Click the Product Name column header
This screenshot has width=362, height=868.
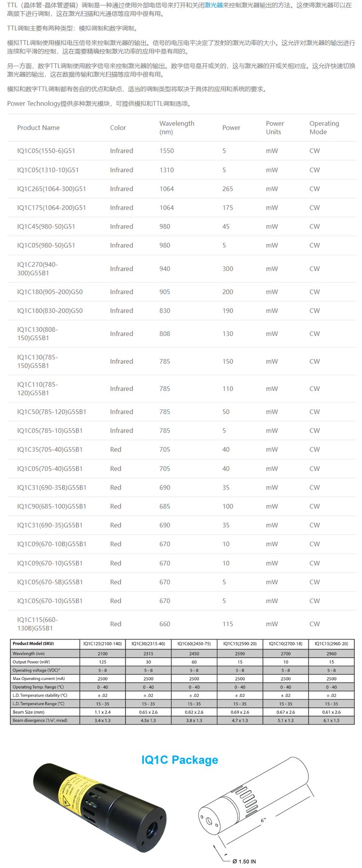39,128
